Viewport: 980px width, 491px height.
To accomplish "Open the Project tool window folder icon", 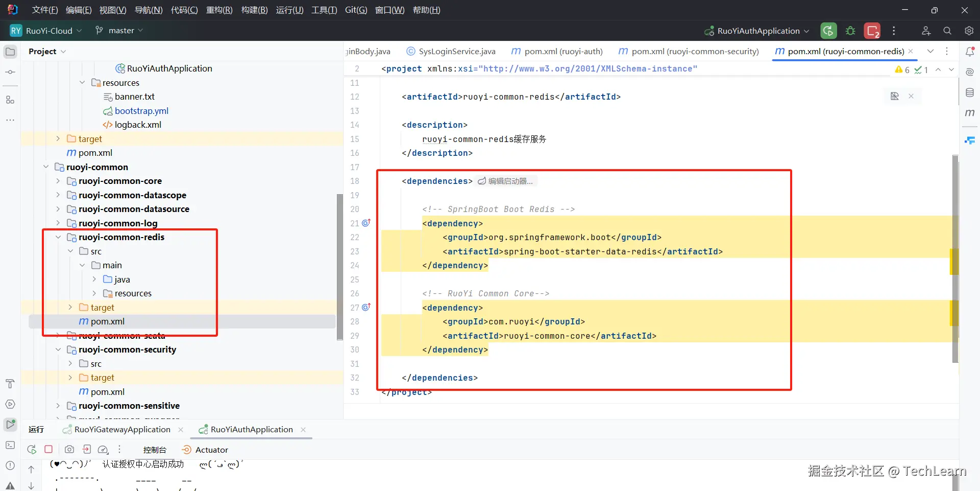I will (x=10, y=52).
